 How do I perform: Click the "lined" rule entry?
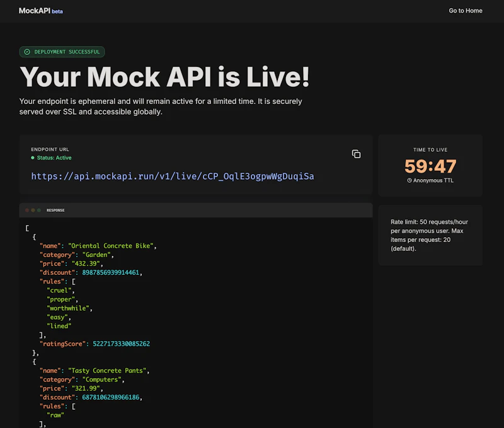59,326
